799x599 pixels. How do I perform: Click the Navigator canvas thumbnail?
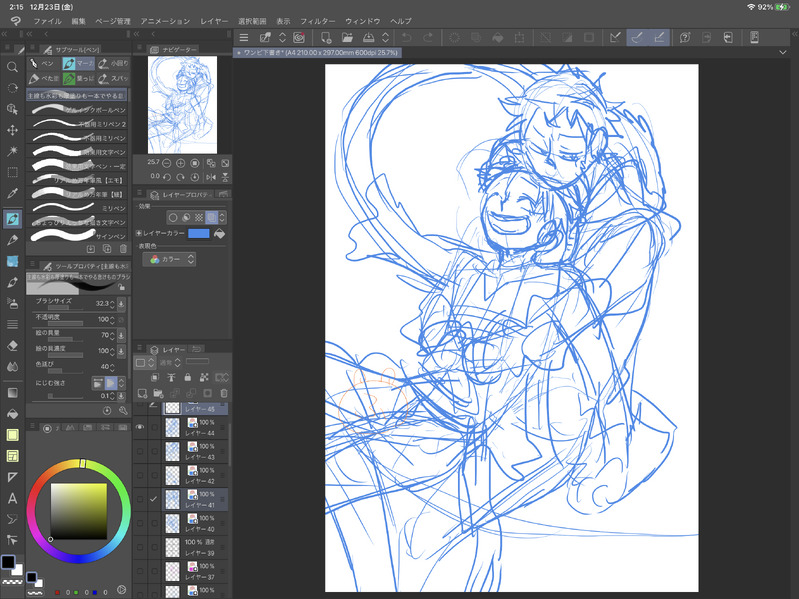click(182, 105)
